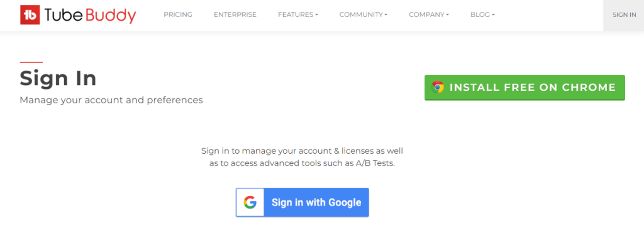This screenshot has width=644, height=247.
Task: Go to the Pricing page
Action: coord(178,15)
